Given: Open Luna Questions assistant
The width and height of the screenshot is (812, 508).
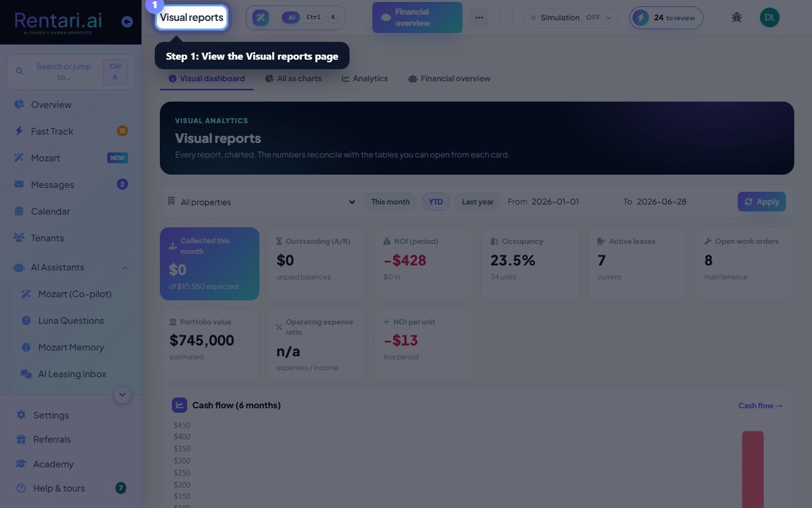Looking at the screenshot, I should 71,321.
